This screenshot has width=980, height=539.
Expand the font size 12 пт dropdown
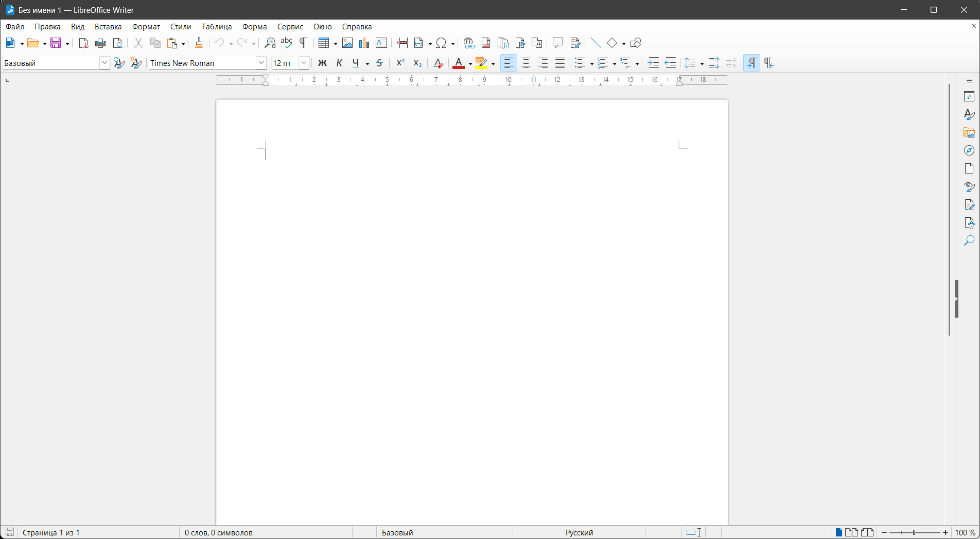(x=304, y=63)
